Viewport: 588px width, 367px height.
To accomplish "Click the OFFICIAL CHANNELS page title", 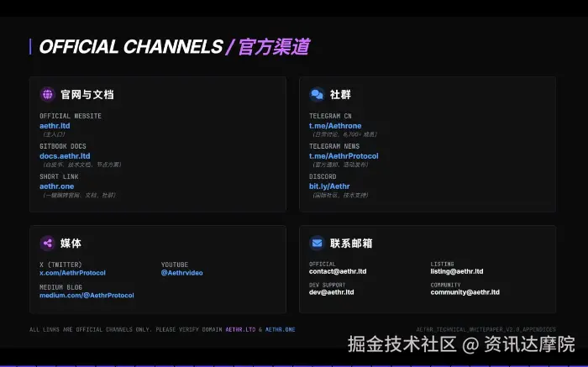I will 131,47.
